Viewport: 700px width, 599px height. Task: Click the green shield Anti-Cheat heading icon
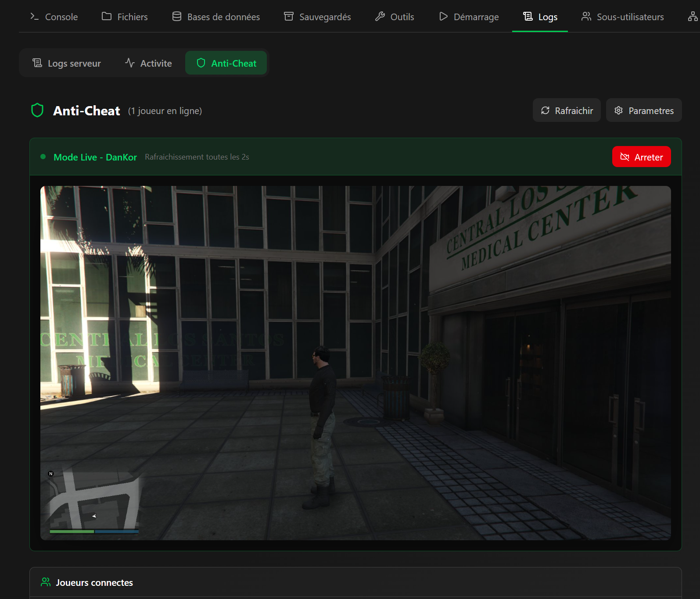37,110
